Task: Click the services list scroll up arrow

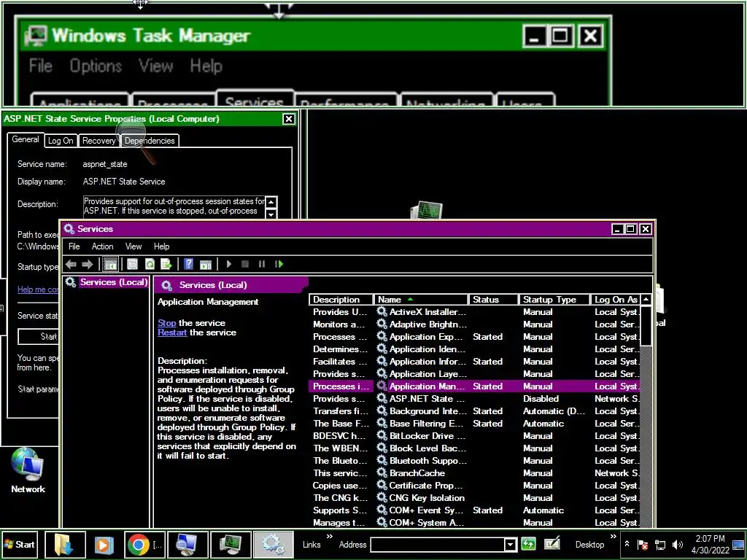Action: click(x=646, y=300)
